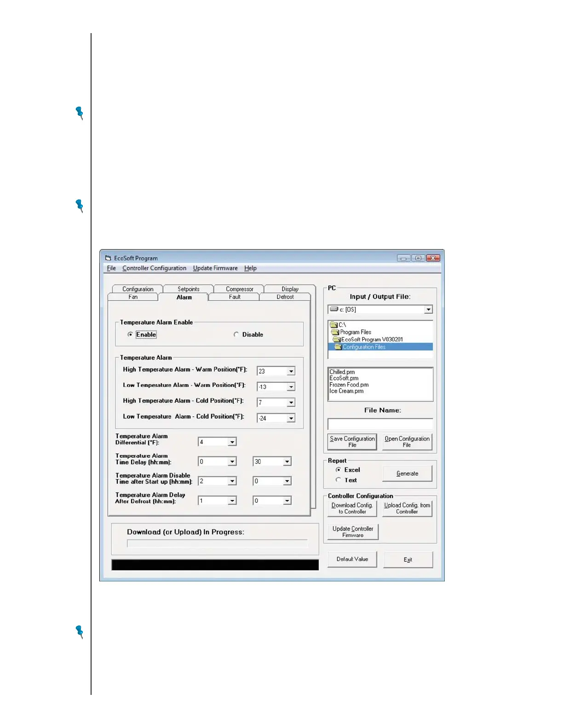Viewport: 563px width, 728px height.
Task: Open Alarm Delay After Defrost hours dropdown
Action: (x=232, y=501)
